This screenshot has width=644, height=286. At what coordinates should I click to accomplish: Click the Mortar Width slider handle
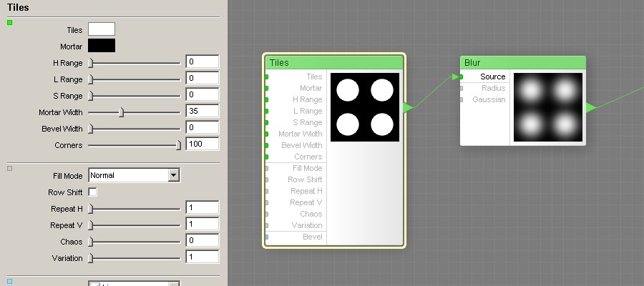coord(121,112)
